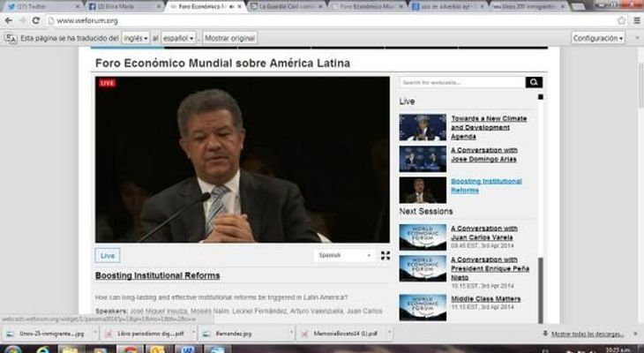Switch to the Unos 200 inmigrantes tab

tap(527, 6)
